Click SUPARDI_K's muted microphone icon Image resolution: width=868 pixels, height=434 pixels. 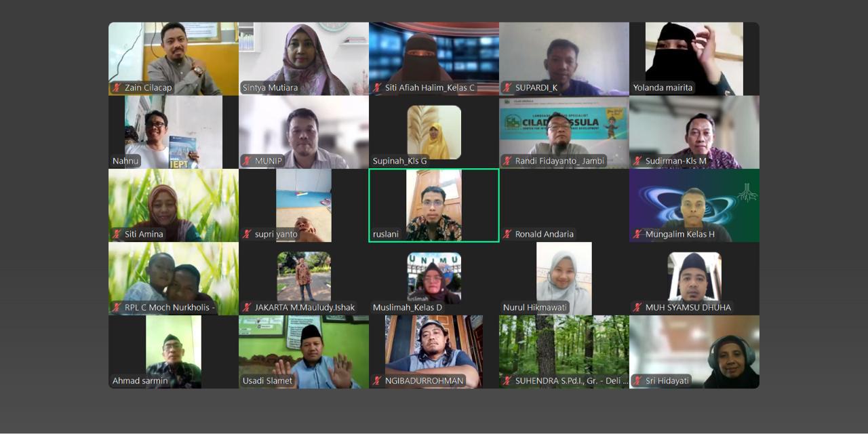point(508,88)
